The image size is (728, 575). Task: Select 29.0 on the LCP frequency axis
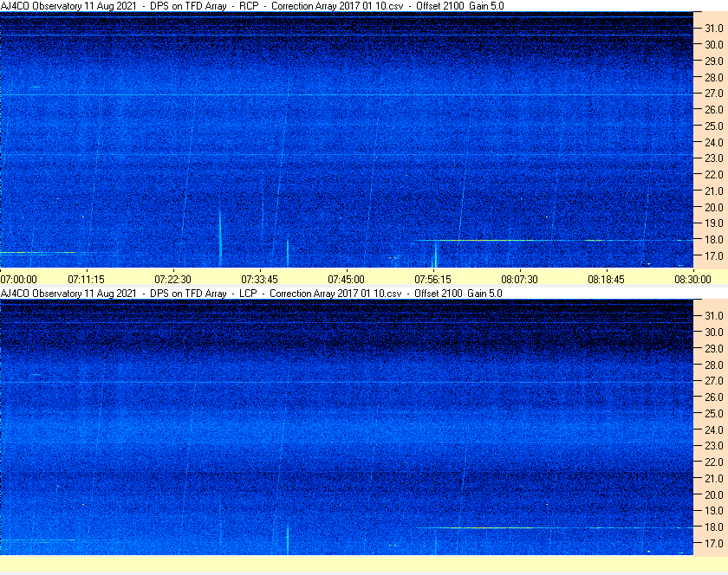pos(714,348)
